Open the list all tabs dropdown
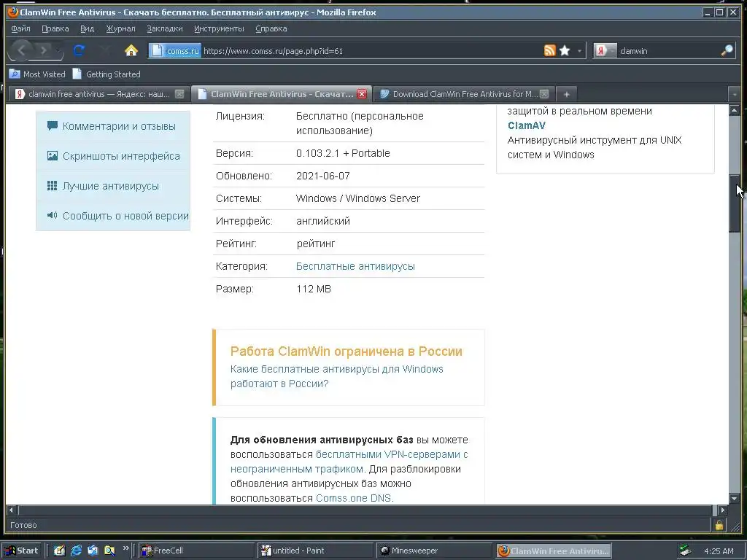This screenshot has width=747, height=560. click(734, 94)
